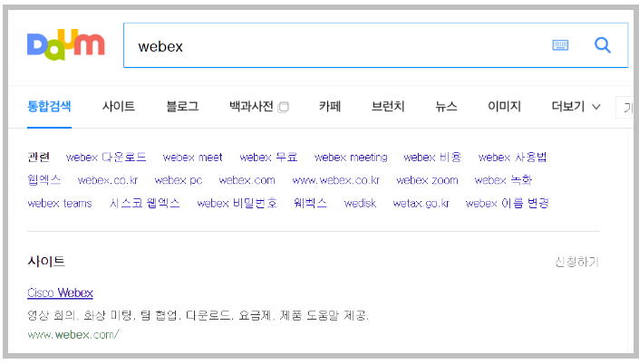Image resolution: width=639 pixels, height=364 pixels.
Task: Click the related search webex 녹화
Action: [x=503, y=180]
